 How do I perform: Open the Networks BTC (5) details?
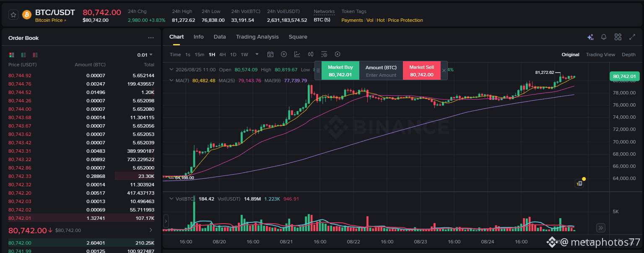(322, 20)
